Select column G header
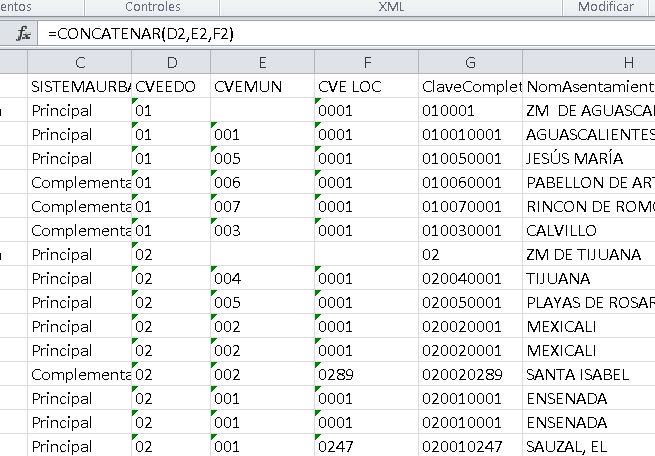655x456 pixels. click(470, 63)
